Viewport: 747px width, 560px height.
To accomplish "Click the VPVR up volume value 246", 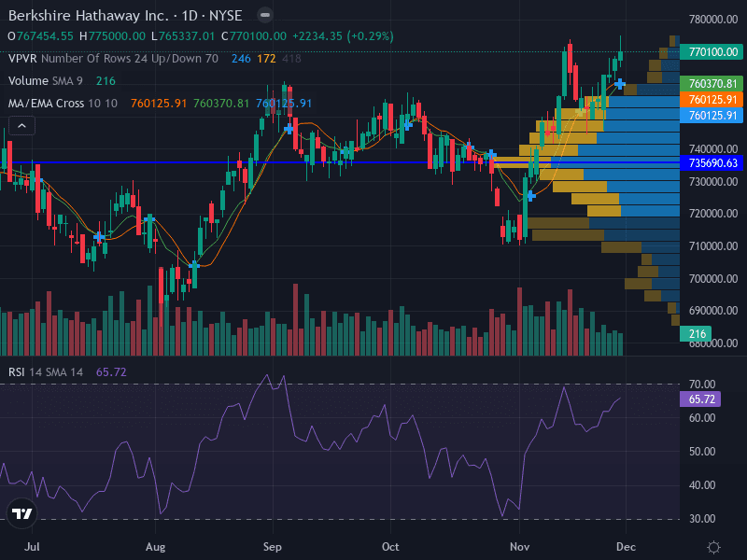I will (241, 59).
